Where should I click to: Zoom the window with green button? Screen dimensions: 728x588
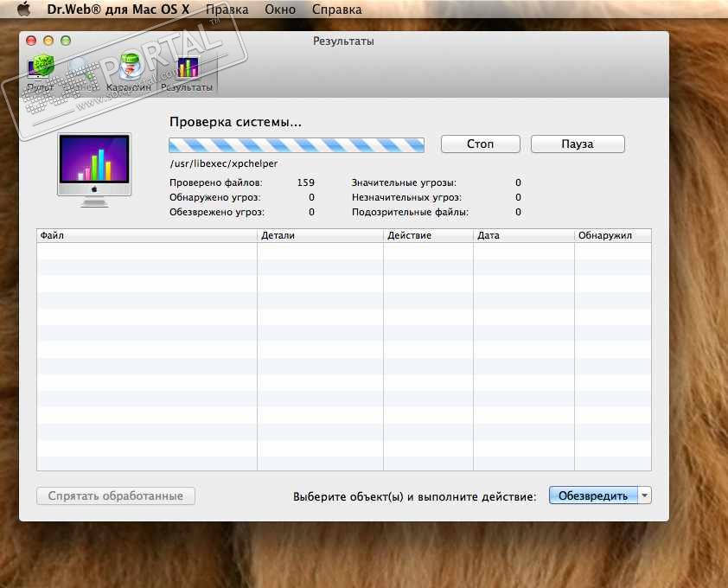pos(66,41)
